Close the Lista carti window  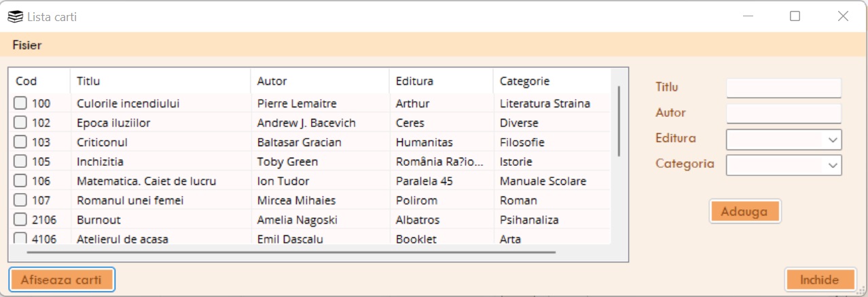tap(843, 16)
